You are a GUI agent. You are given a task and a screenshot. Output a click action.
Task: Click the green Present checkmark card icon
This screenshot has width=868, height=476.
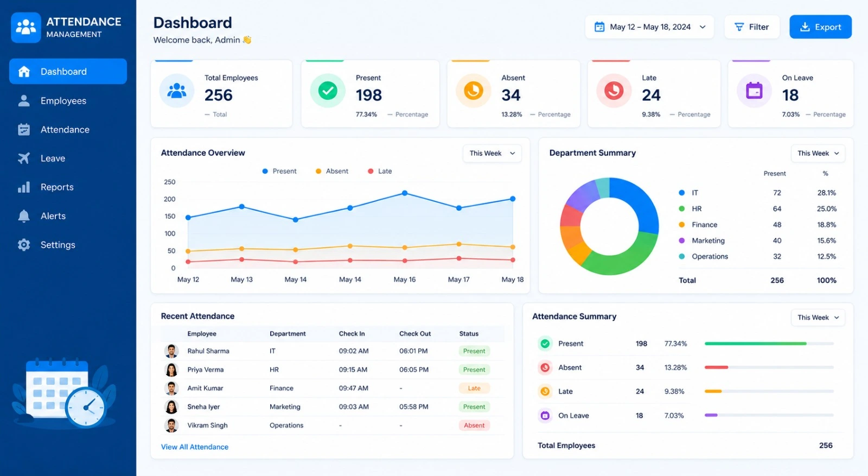click(328, 91)
